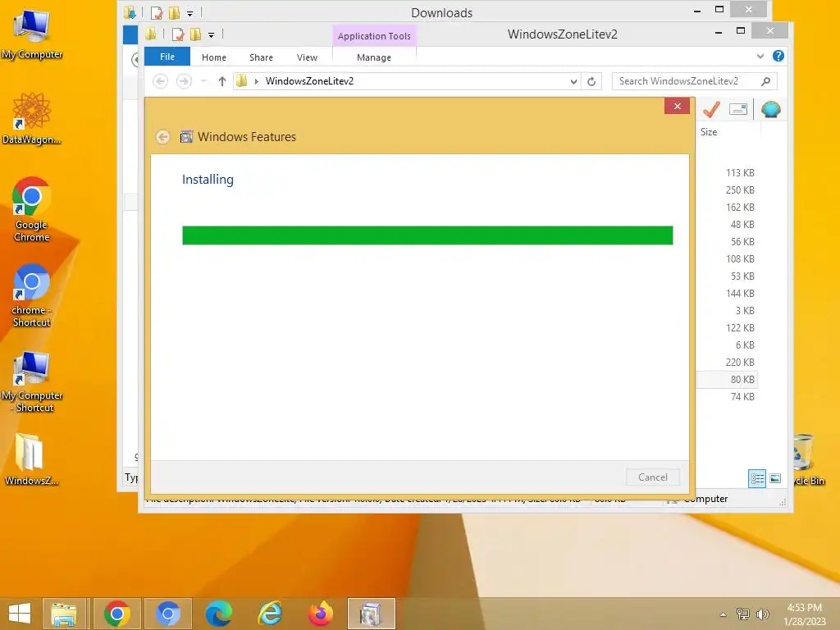Open the WindowsZ... folder on the desktop
The width and height of the screenshot is (840, 630).
[x=30, y=459]
